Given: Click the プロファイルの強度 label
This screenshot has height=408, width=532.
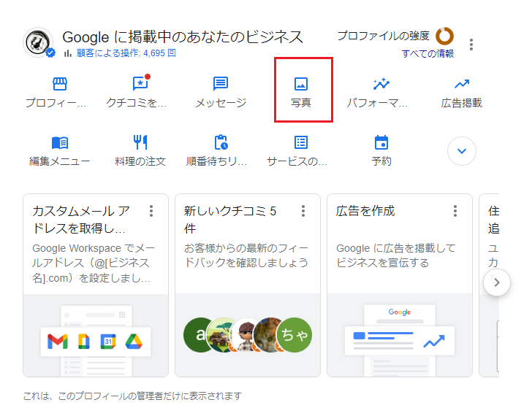Looking at the screenshot, I should (384, 36).
